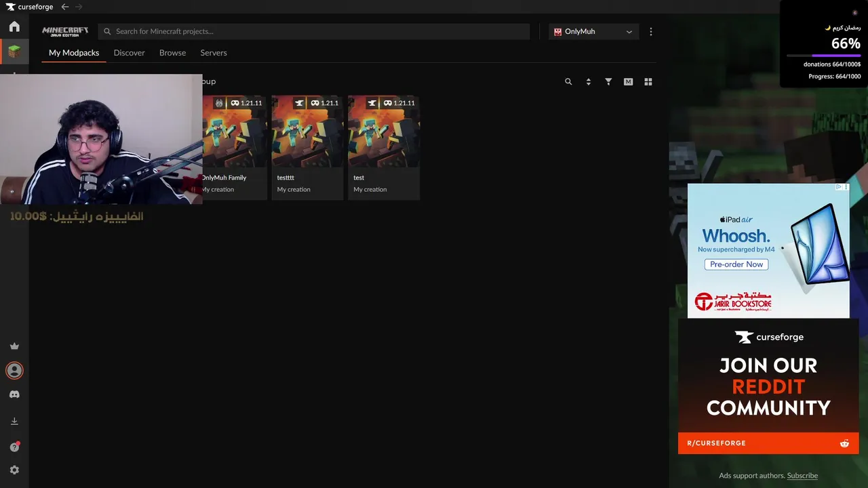Viewport: 868px width, 488px height.
Task: Click the M modloader icon in toolbar
Action: 628,81
